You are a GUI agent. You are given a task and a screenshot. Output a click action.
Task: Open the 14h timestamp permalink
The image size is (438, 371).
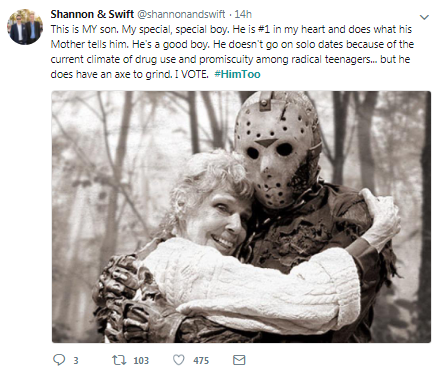click(243, 14)
